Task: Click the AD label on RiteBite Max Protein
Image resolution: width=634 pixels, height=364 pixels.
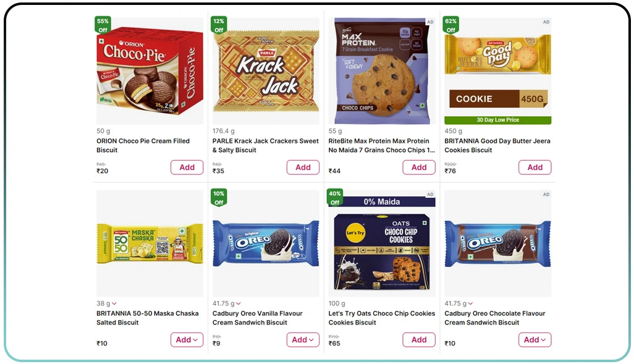Action: (430, 22)
